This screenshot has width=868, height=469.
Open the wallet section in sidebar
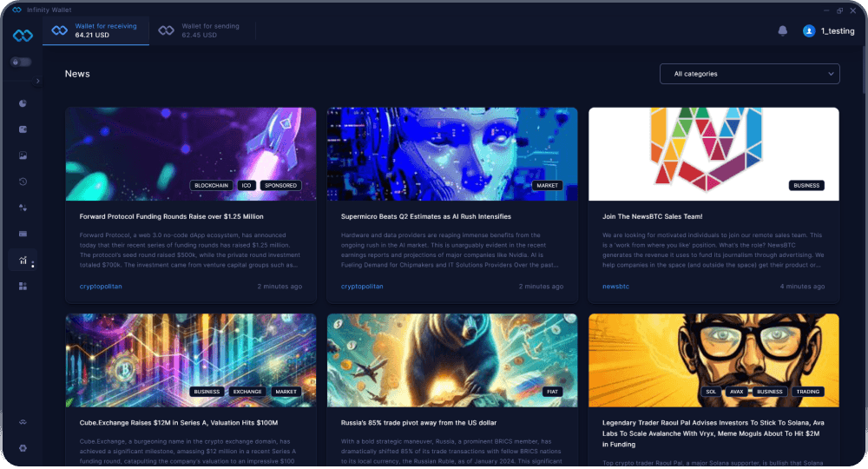click(x=23, y=129)
